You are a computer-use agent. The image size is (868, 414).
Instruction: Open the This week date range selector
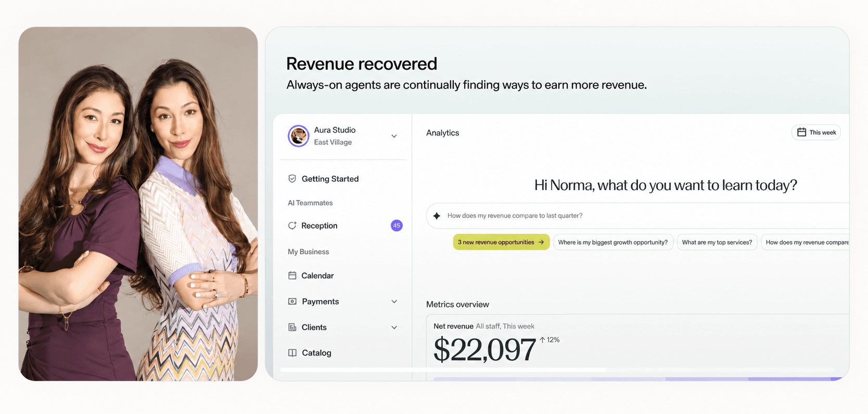coord(816,132)
